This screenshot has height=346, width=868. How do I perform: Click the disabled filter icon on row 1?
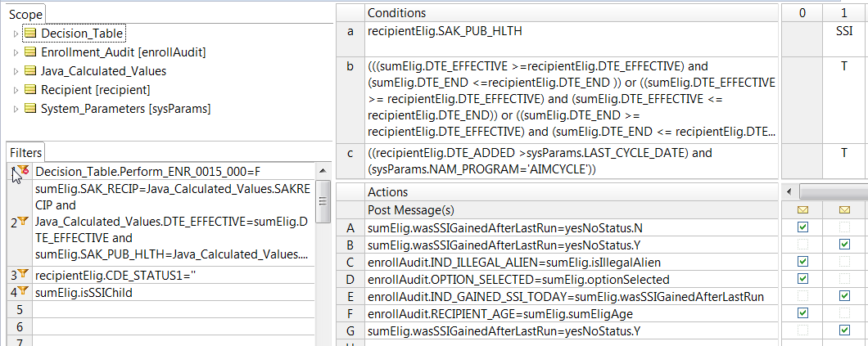tap(22, 170)
